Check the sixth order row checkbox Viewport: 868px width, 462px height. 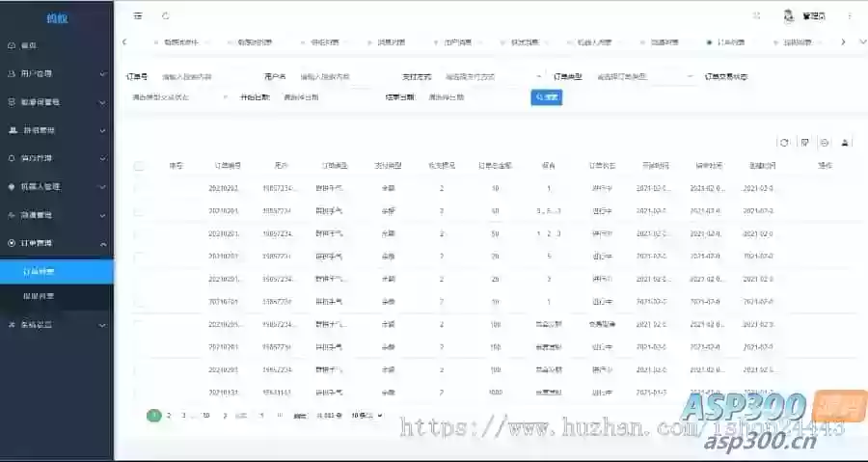point(139,302)
